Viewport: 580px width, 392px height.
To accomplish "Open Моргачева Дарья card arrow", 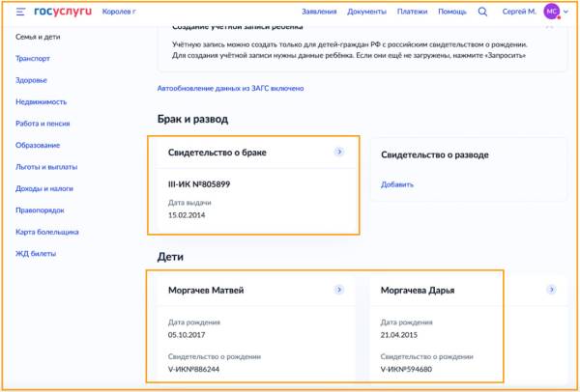I will (x=551, y=290).
